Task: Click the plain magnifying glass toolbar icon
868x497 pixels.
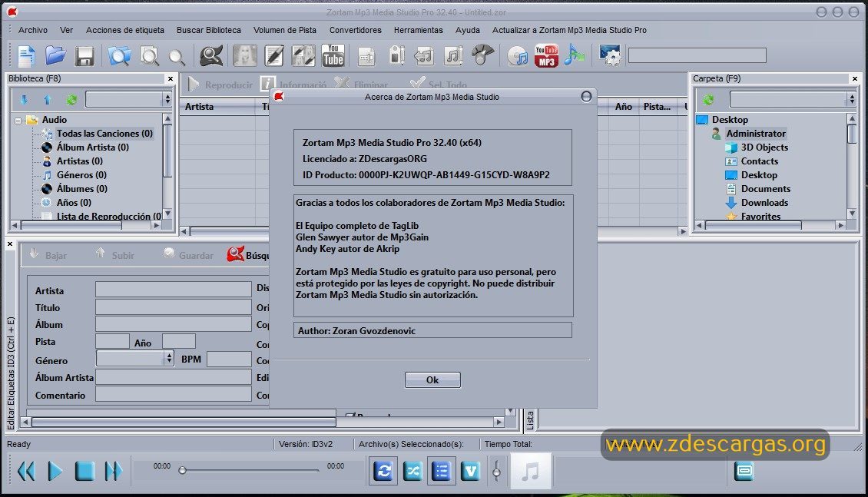Action: 177,57
